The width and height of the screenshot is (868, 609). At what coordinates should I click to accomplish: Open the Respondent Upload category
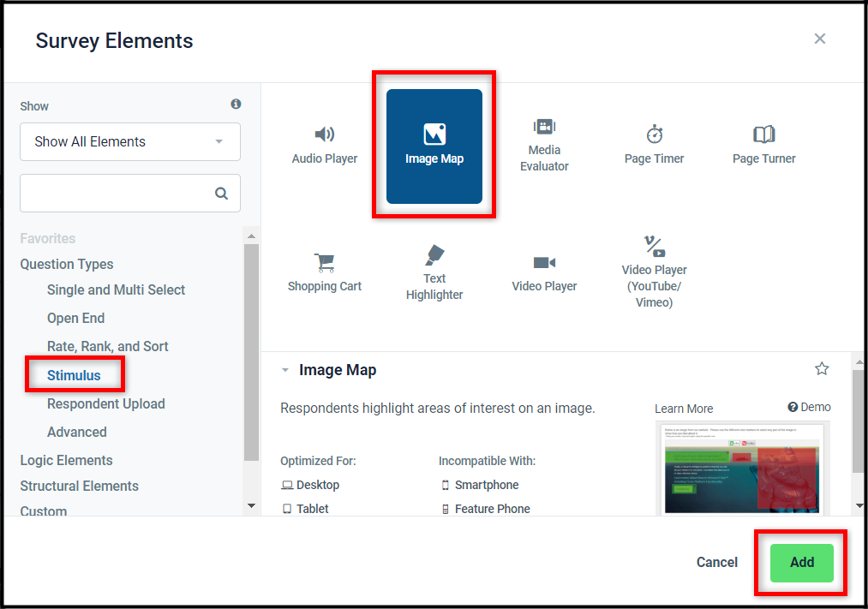click(105, 403)
